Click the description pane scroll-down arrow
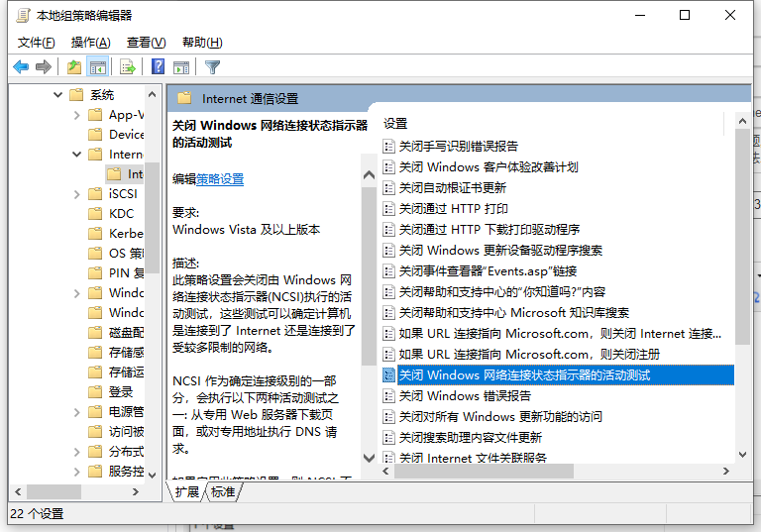Screen dimensions: 761x532 tap(369, 458)
